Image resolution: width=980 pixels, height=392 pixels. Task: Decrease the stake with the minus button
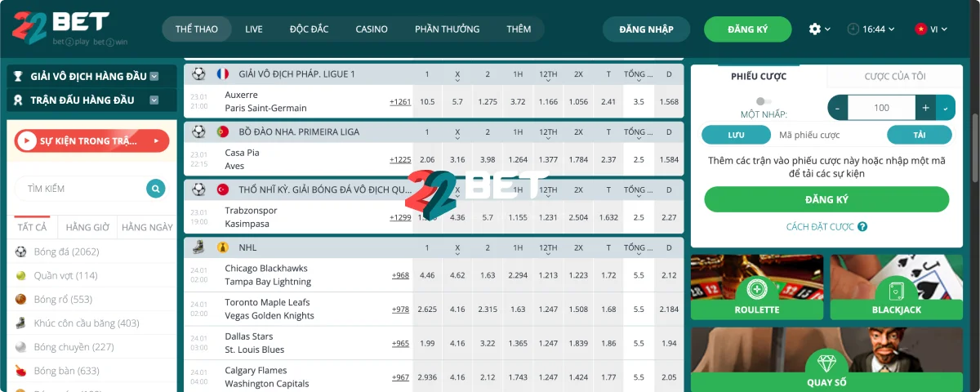(x=838, y=108)
